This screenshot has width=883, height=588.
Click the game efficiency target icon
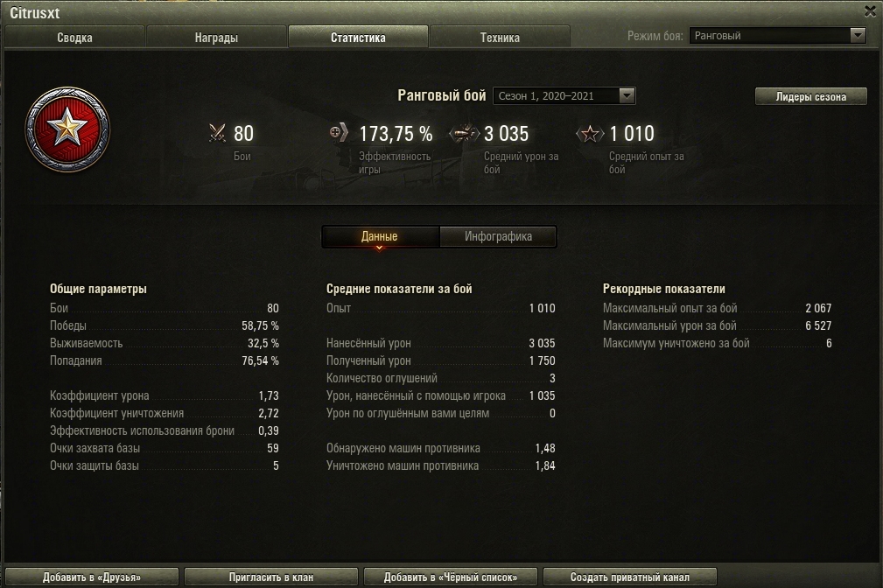(339, 133)
